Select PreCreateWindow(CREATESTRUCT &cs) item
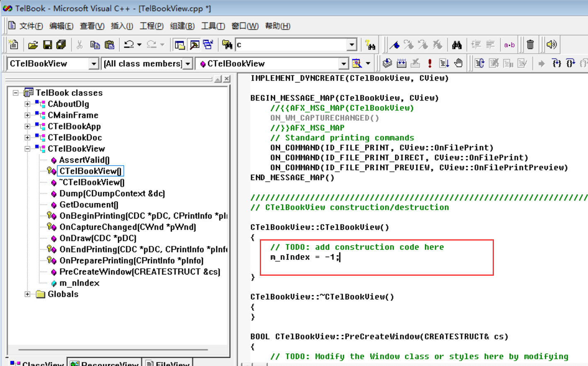The width and height of the screenshot is (588, 366). pos(140,272)
